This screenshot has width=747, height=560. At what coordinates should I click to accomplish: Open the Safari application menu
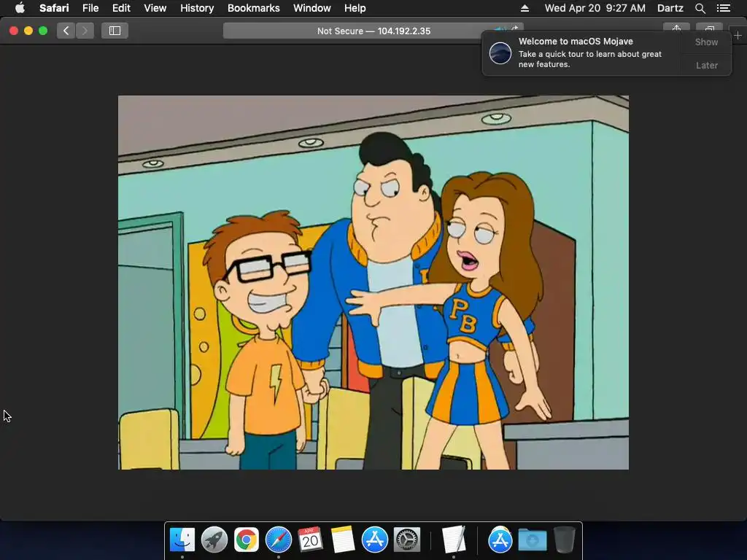pyautogui.click(x=54, y=8)
